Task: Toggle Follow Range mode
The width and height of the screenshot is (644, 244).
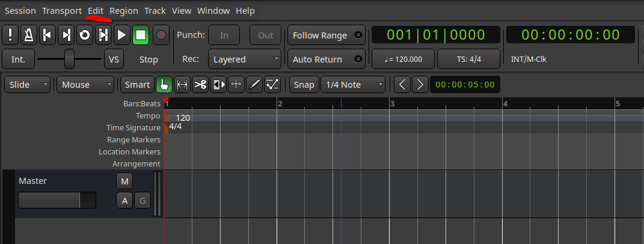Action: 327,35
